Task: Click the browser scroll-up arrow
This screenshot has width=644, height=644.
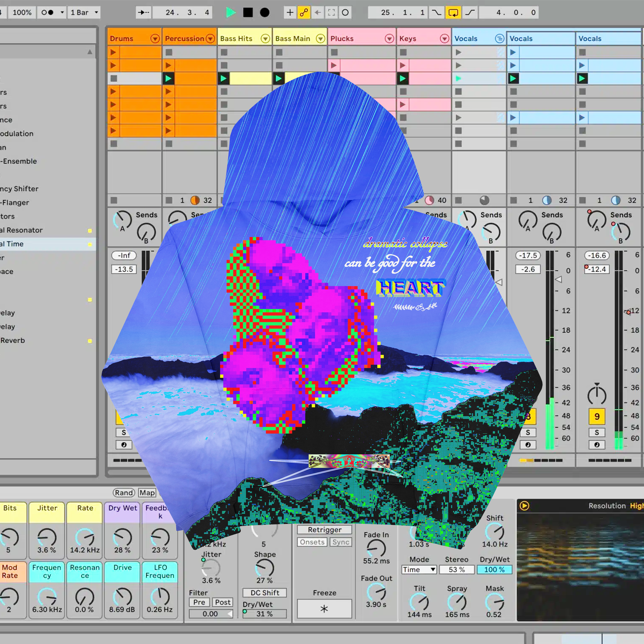Action: pyautogui.click(x=90, y=52)
